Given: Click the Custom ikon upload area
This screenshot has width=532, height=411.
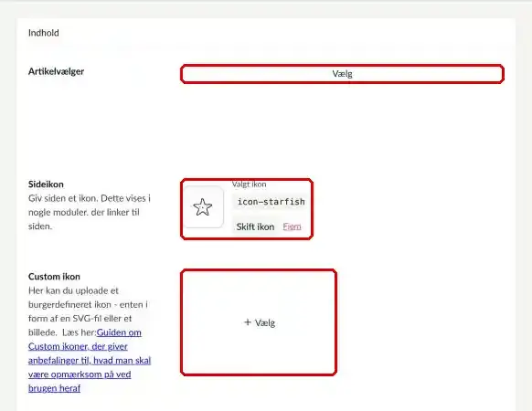Looking at the screenshot, I should click(259, 322).
